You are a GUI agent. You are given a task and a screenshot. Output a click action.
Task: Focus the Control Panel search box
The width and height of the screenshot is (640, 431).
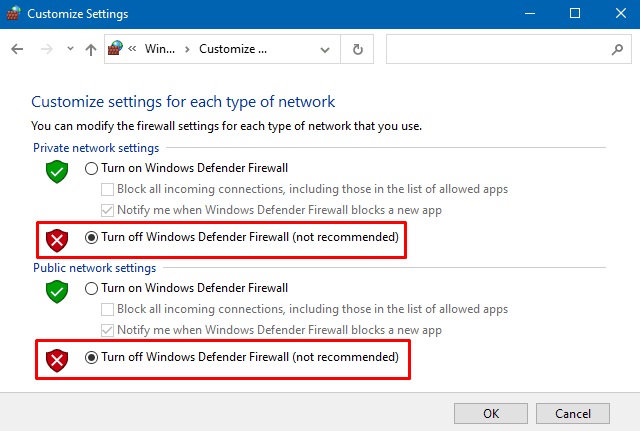[x=509, y=49]
